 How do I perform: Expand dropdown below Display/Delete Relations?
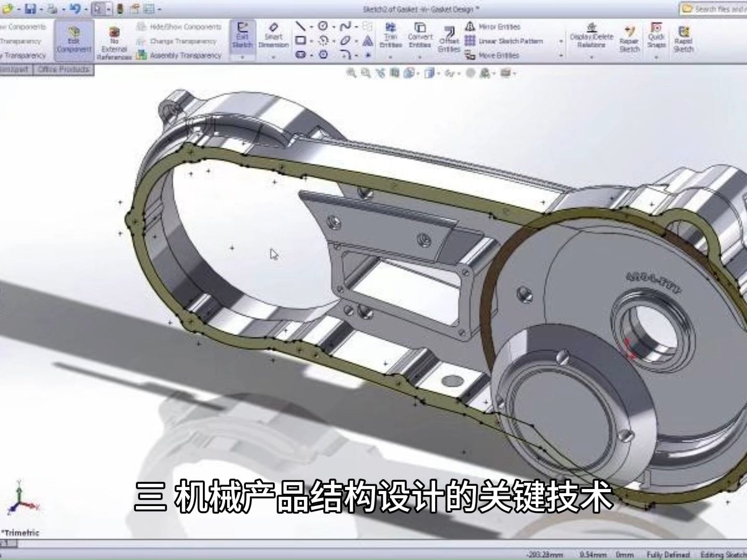point(591,57)
